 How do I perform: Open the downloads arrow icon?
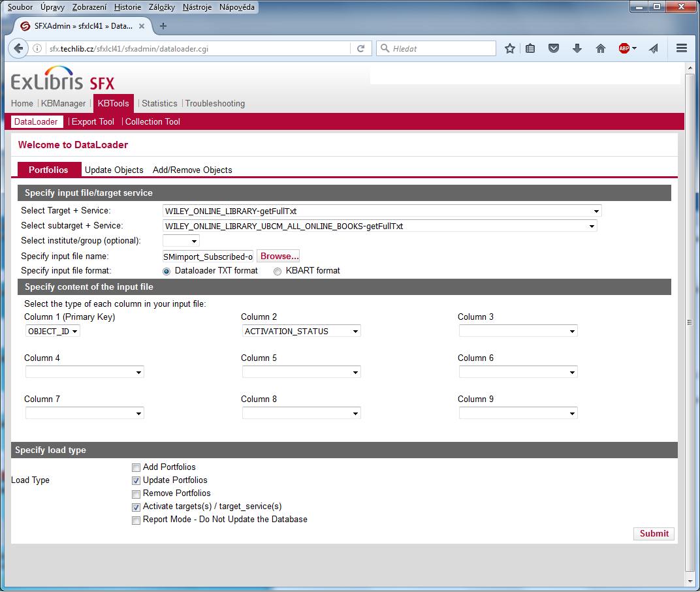577,49
